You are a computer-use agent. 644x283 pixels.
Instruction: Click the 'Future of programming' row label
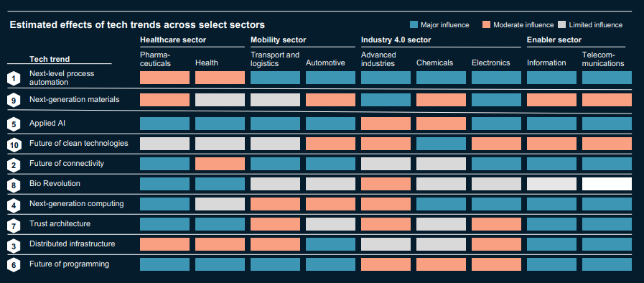(69, 264)
